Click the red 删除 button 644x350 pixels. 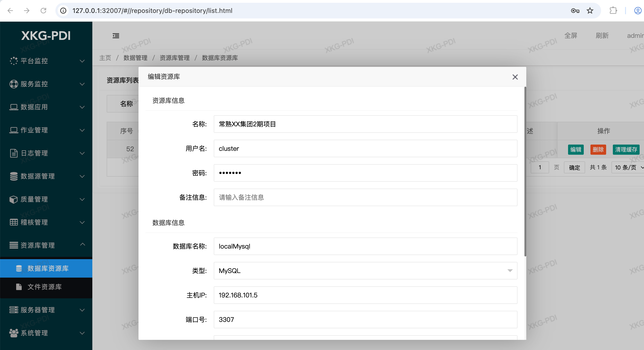pyautogui.click(x=598, y=150)
